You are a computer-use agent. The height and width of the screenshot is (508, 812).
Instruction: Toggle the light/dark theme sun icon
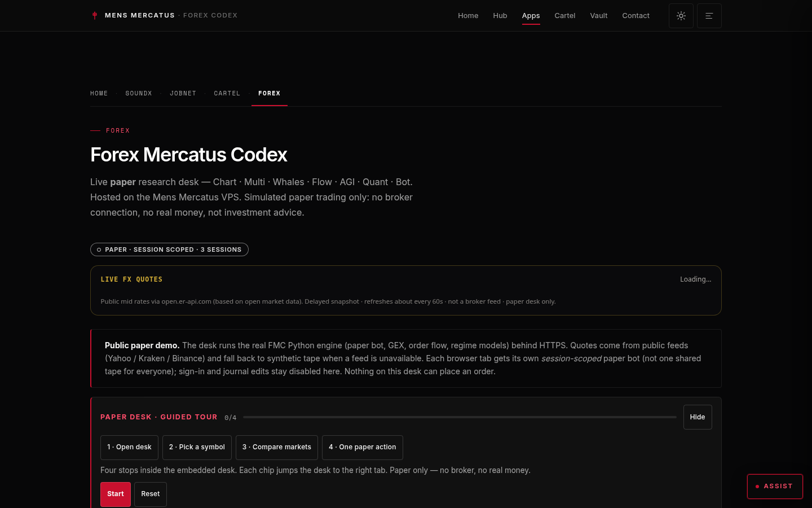click(x=681, y=16)
